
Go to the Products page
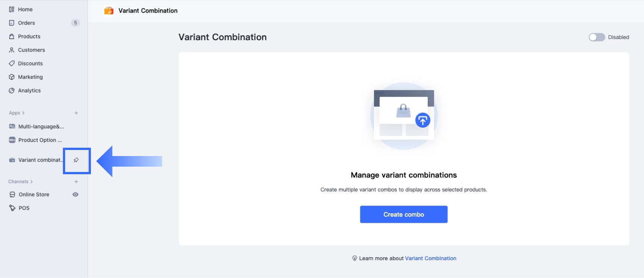[29, 36]
